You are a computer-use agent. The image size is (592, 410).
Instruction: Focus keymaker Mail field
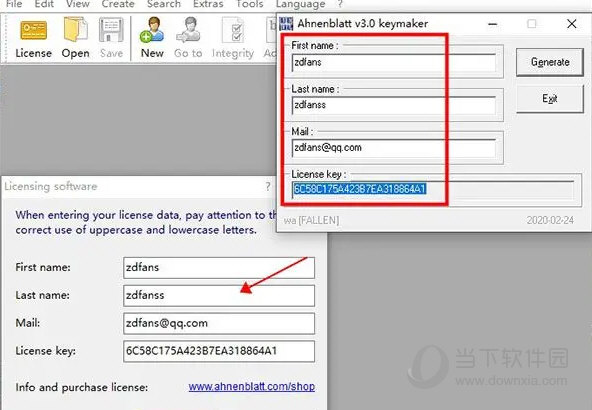point(394,148)
